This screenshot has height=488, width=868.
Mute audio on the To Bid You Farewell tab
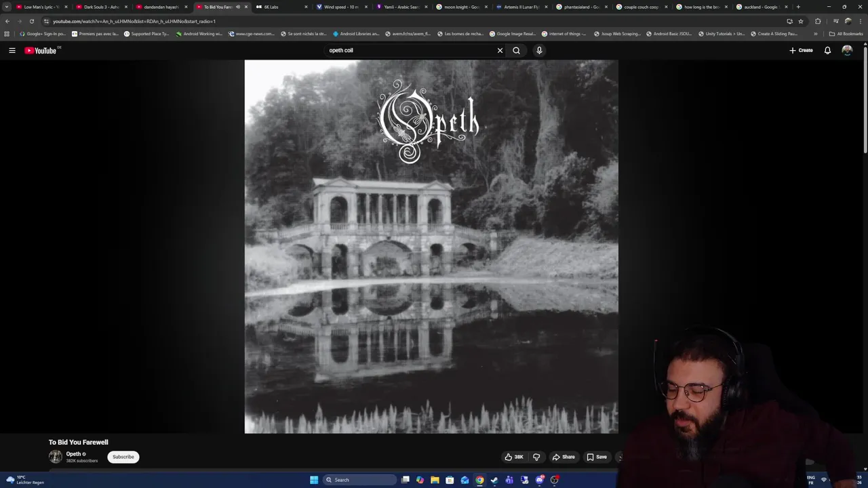(x=238, y=7)
